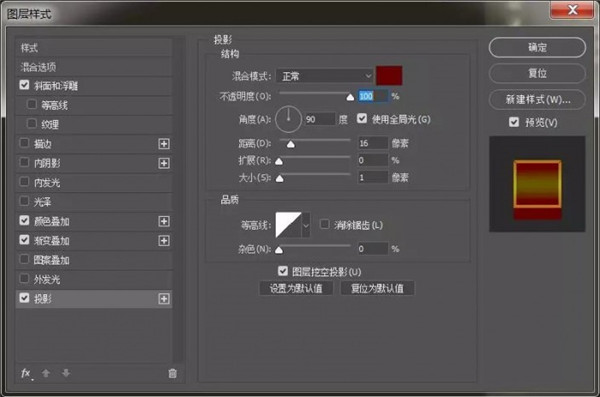
Task: Click the 扩展 percent value field
Action: tap(373, 160)
